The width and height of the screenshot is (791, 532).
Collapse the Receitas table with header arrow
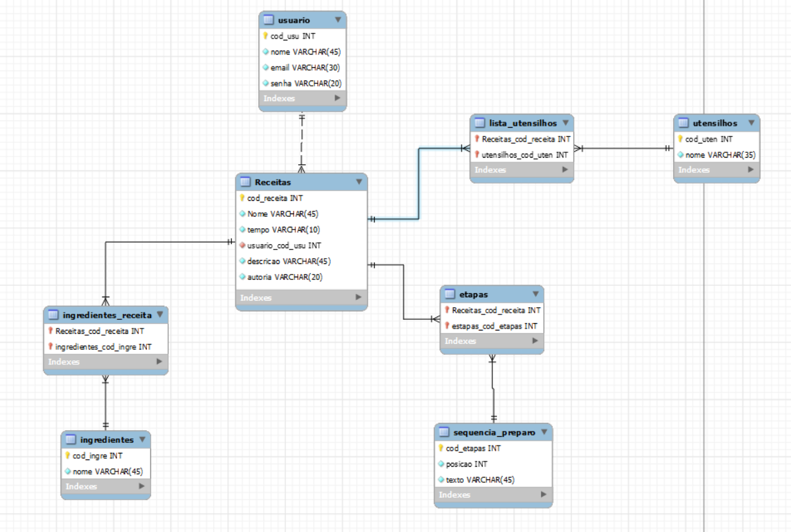click(359, 182)
